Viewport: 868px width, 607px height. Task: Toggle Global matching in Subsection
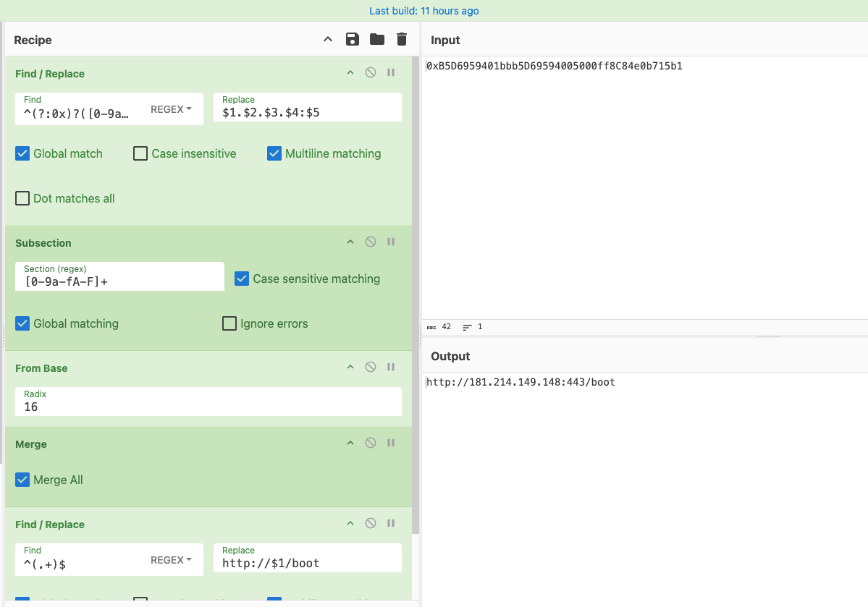pyautogui.click(x=22, y=323)
